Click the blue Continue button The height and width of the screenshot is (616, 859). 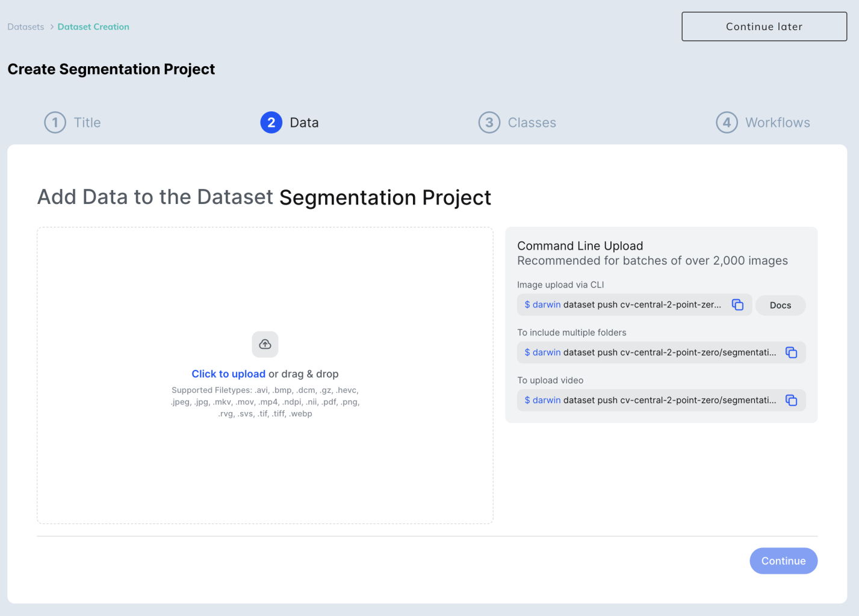(783, 561)
